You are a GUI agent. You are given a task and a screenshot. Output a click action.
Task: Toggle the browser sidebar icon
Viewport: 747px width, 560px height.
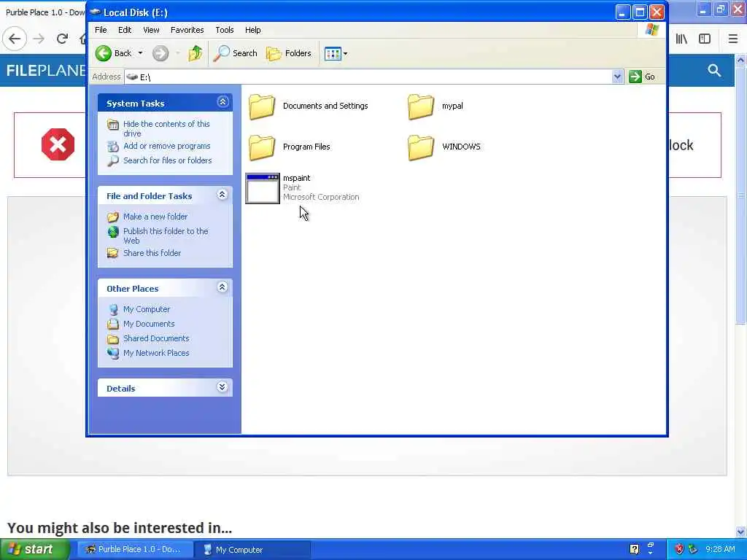point(705,39)
